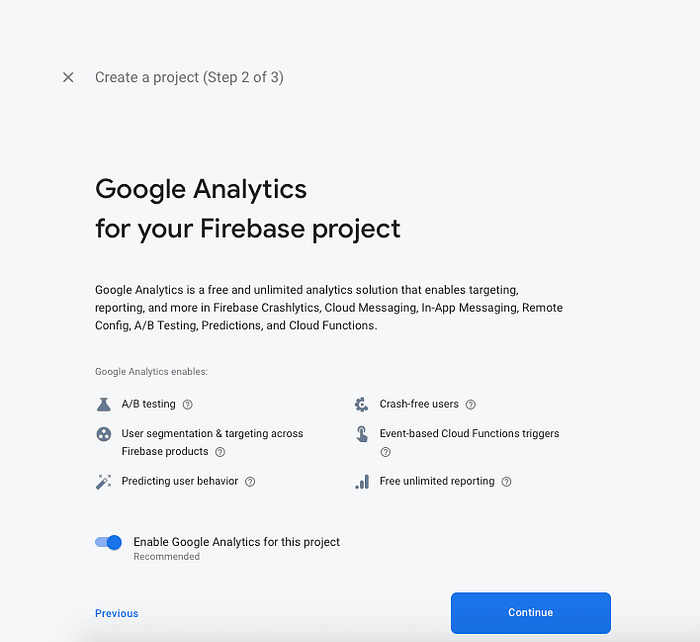Open help for Crash-free users
Image resolution: width=700 pixels, height=642 pixels.
point(470,405)
